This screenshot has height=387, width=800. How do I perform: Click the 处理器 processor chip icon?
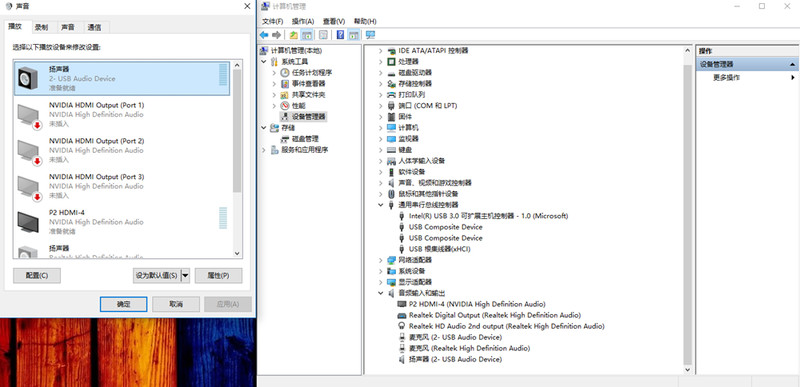point(391,62)
